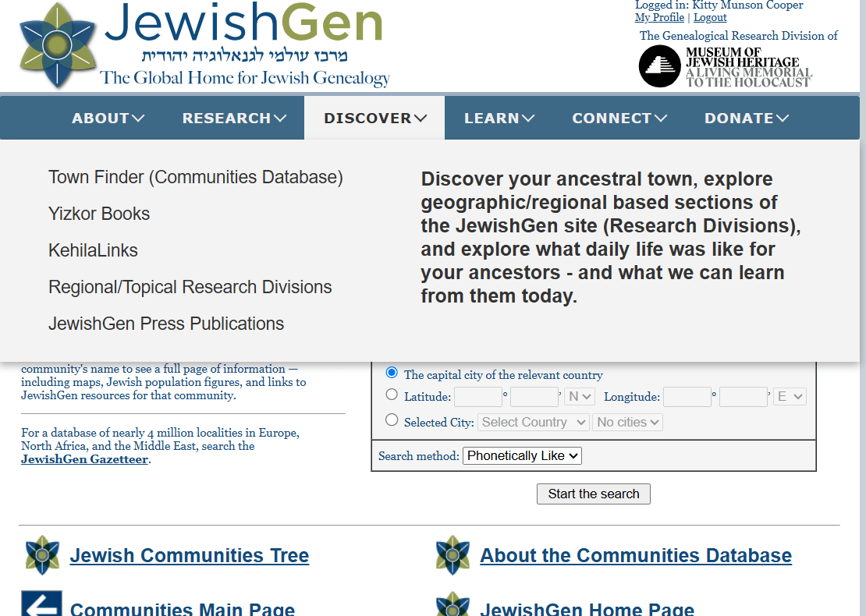Click 'The Global Home for Jewish Genealogy' tagline
Image resolution: width=866 pixels, height=616 pixels.
click(x=245, y=78)
